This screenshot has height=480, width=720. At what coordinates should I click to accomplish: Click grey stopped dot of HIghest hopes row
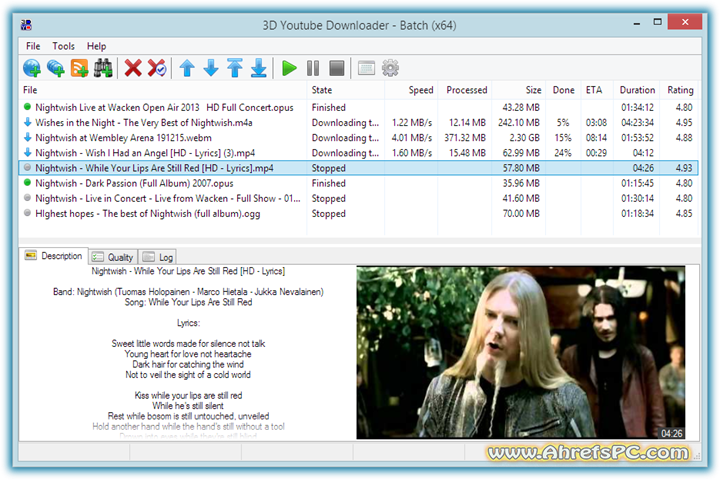(x=28, y=213)
